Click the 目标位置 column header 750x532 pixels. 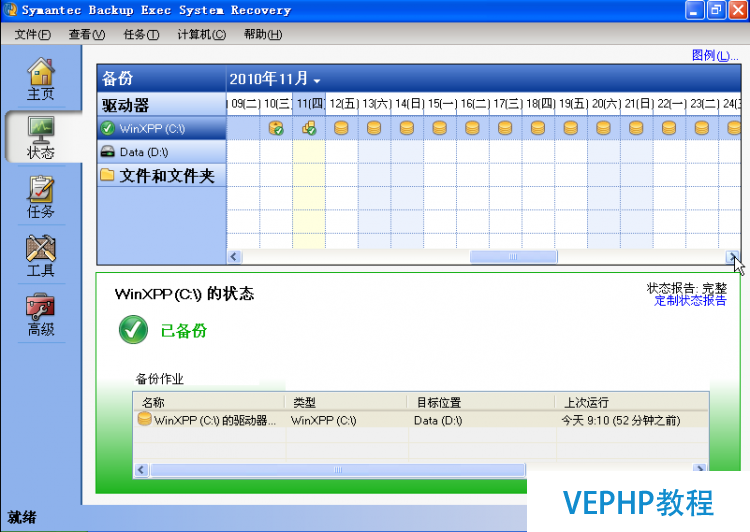tap(481, 402)
